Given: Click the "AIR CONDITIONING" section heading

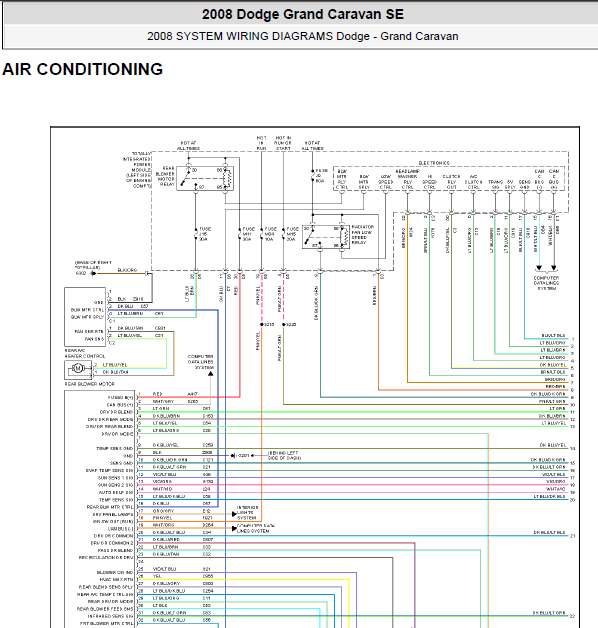Looking at the screenshot, I should (x=83, y=69).
